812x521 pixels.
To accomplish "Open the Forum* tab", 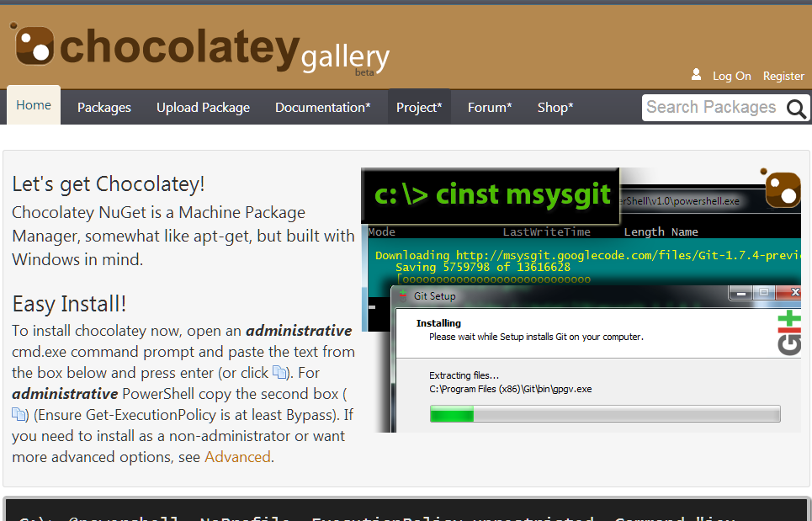I will tap(490, 107).
